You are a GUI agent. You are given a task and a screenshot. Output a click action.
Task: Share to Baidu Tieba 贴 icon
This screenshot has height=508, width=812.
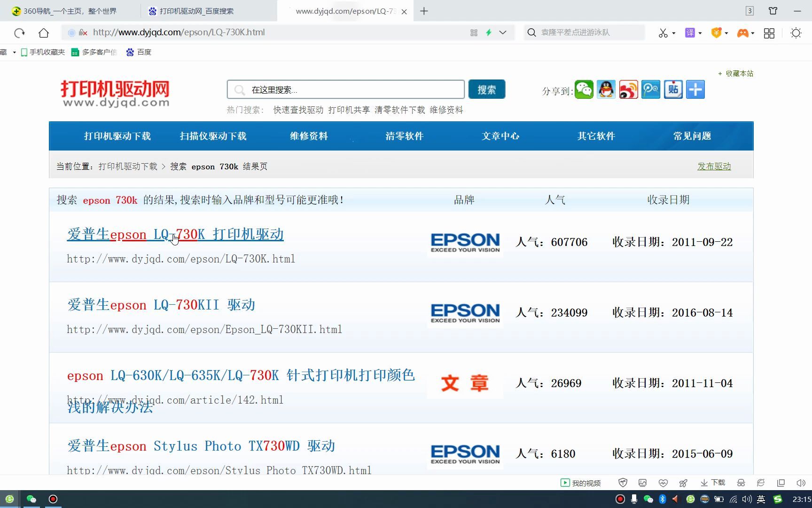[x=673, y=89]
